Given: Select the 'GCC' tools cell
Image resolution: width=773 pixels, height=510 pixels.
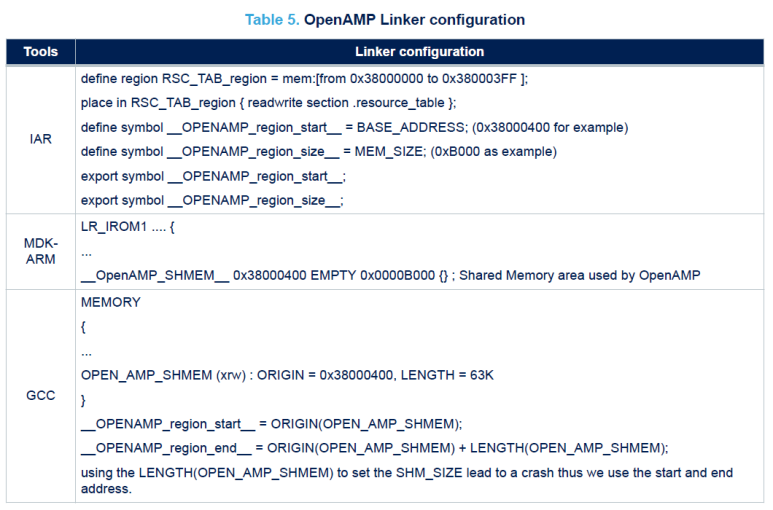Looking at the screenshot, I should click(40, 396).
